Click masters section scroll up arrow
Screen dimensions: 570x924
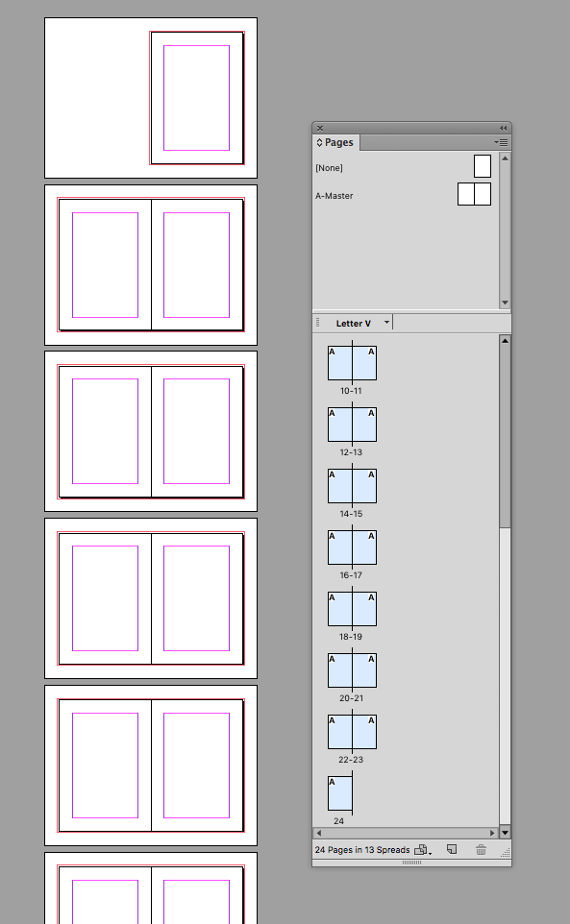[x=505, y=158]
